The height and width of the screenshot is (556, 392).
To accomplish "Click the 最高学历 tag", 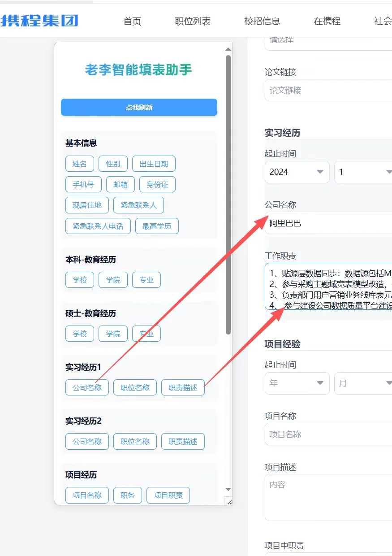I will pos(157,226).
